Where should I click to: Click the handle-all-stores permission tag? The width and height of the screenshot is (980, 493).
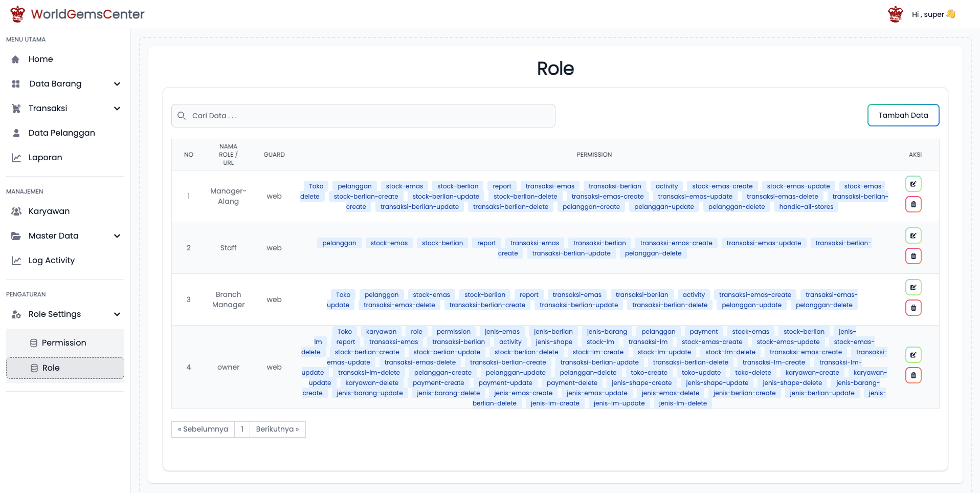tap(806, 207)
